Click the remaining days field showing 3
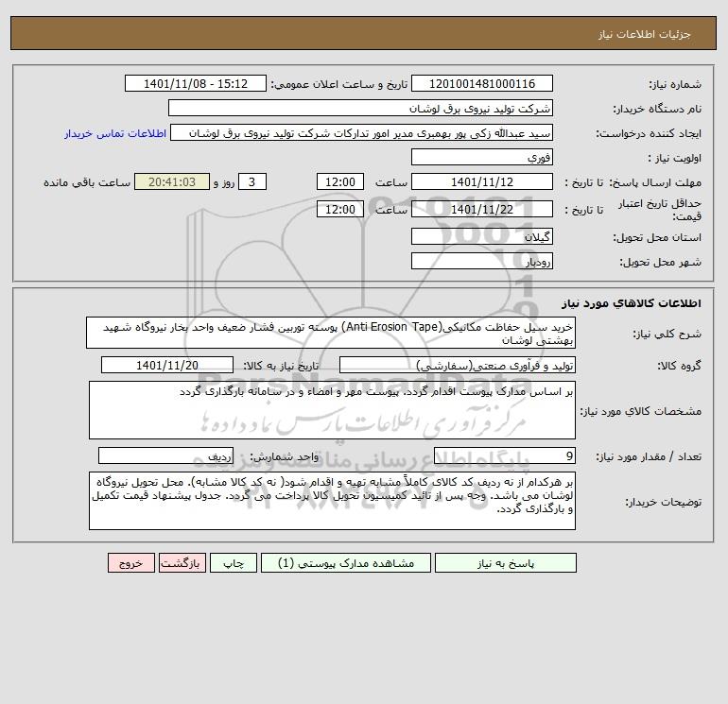 tap(252, 182)
